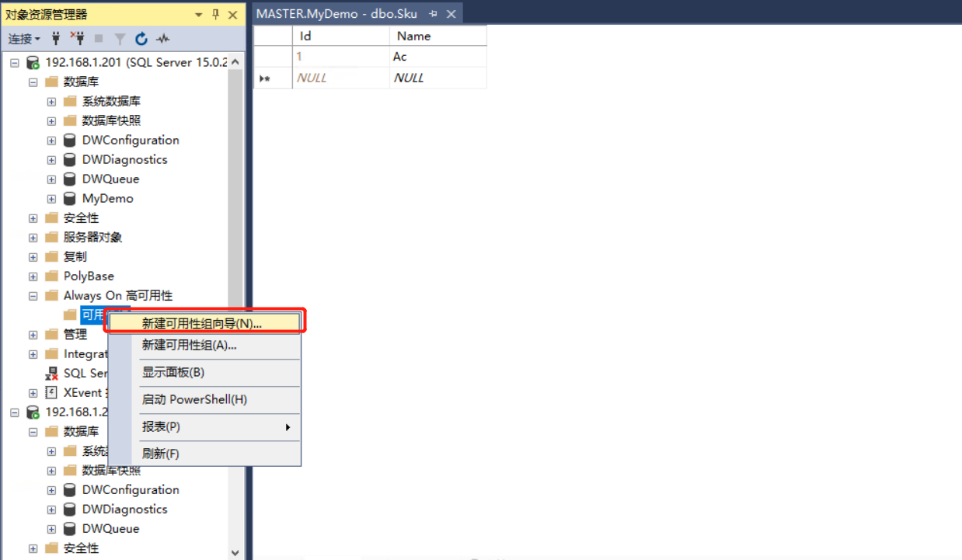962x560 pixels.
Task: Toggle auto-hide pin on 对象资源管理器 panel
Action: click(215, 15)
